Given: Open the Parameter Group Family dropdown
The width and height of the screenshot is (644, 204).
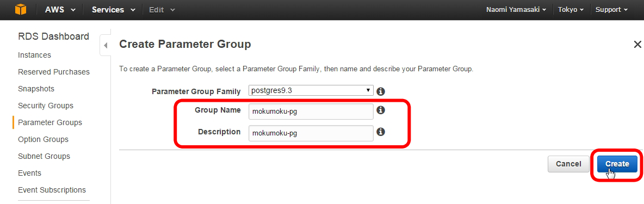Looking at the screenshot, I should click(311, 91).
